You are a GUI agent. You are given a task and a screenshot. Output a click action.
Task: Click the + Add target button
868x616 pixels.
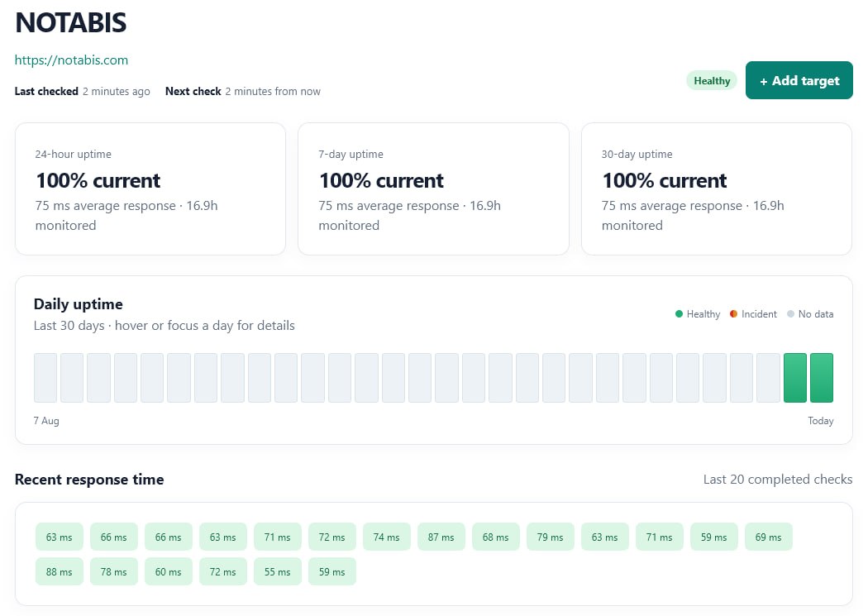(x=799, y=80)
